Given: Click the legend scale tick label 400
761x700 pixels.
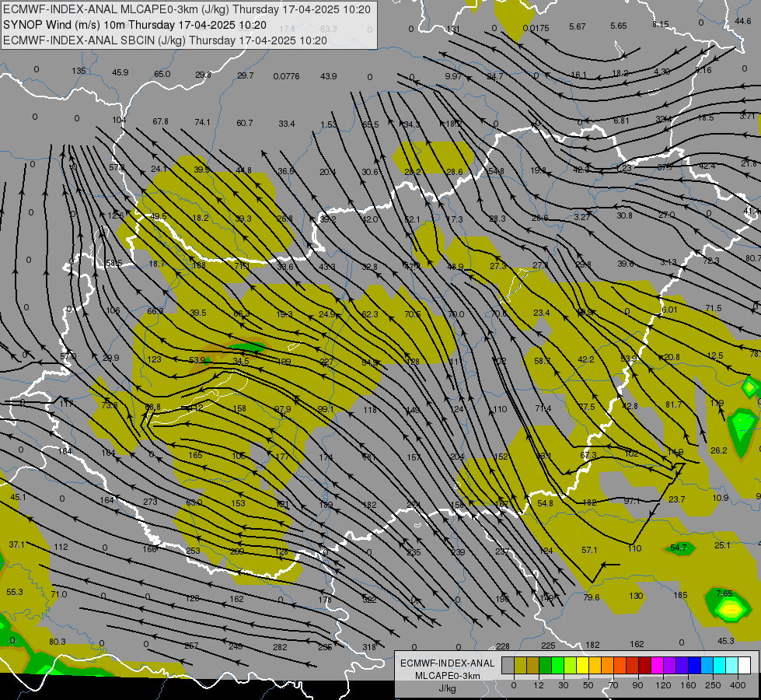Looking at the screenshot, I should [738, 685].
